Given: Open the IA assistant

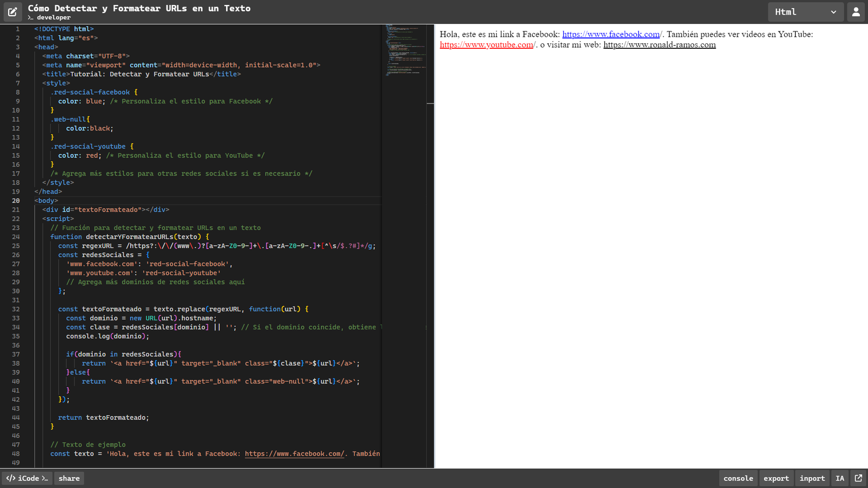Looking at the screenshot, I should 840,478.
